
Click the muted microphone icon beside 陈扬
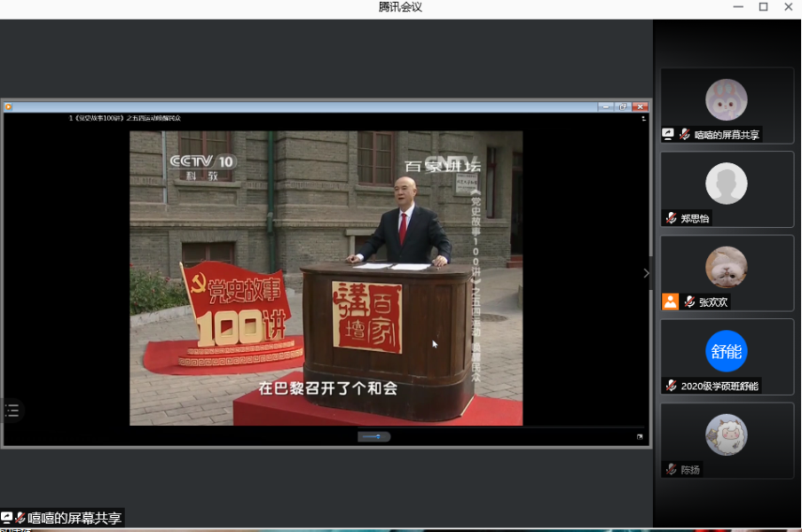pos(671,469)
